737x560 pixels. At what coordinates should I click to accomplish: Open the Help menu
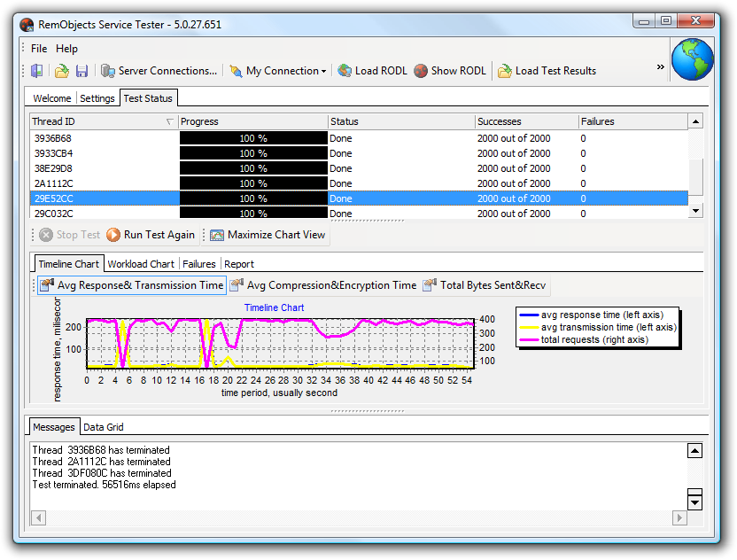66,49
